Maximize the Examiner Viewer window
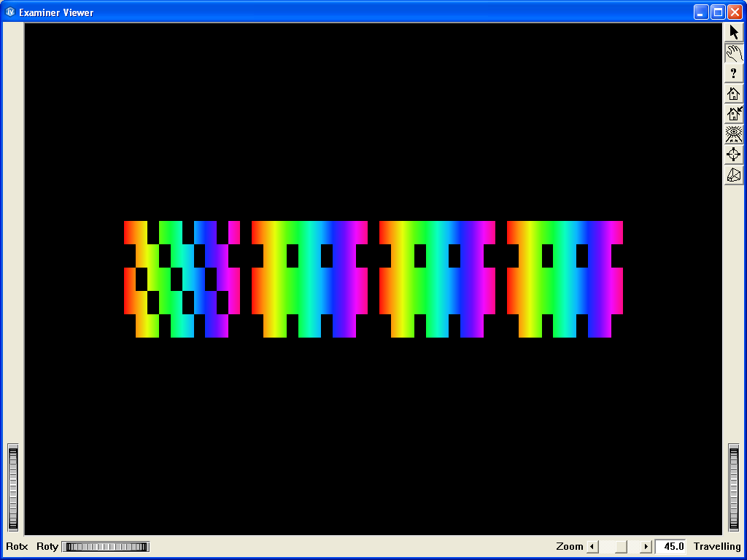 (718, 12)
